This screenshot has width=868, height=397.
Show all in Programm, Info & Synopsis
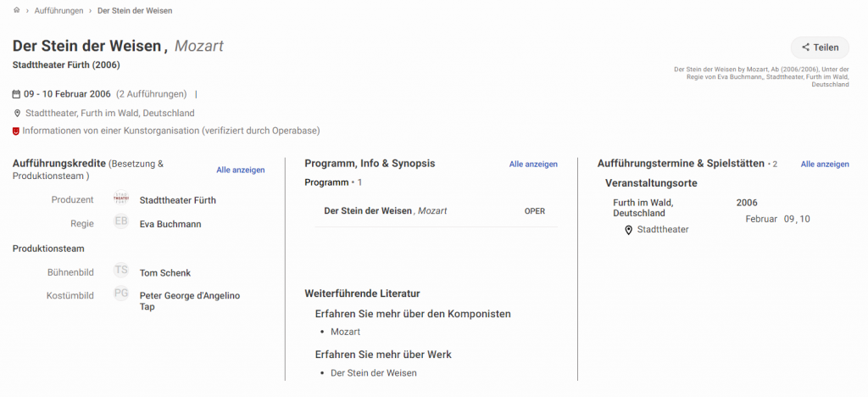coord(533,164)
